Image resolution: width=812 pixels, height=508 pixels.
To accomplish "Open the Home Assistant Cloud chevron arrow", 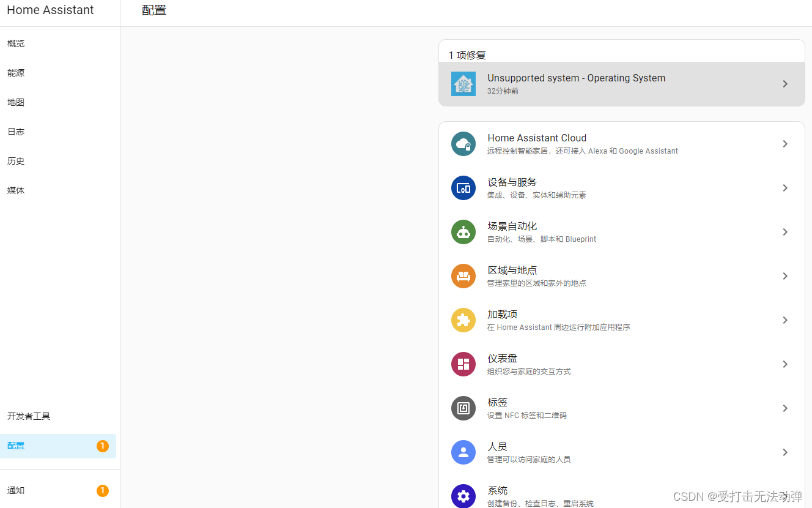I will [785, 144].
